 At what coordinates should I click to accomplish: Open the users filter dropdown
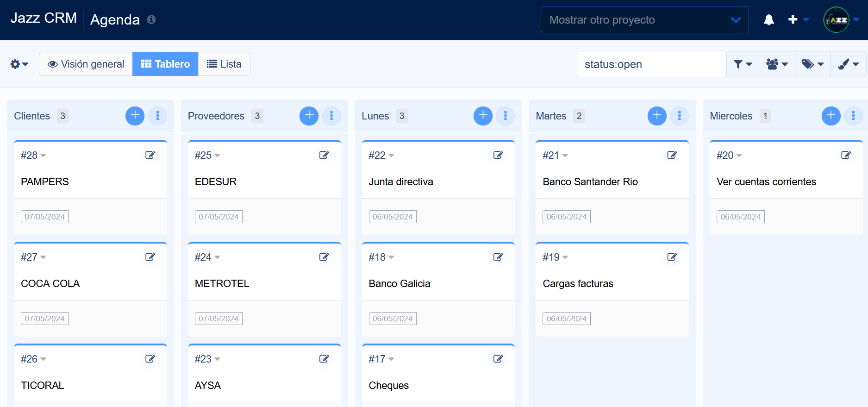pos(777,64)
